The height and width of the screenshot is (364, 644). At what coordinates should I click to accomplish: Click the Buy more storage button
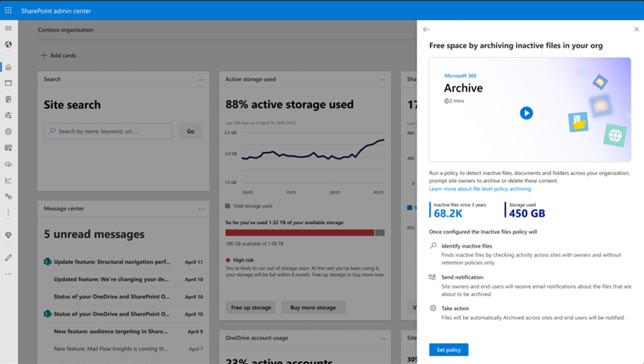click(x=313, y=307)
